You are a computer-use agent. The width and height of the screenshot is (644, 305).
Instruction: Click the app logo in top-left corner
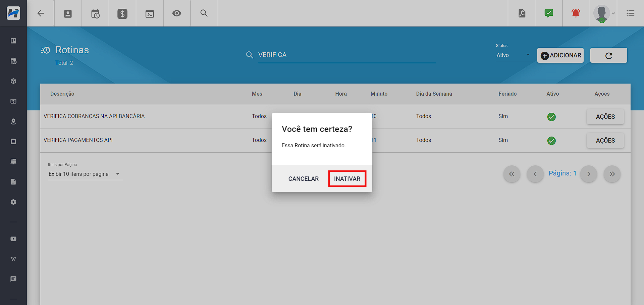coord(13,13)
